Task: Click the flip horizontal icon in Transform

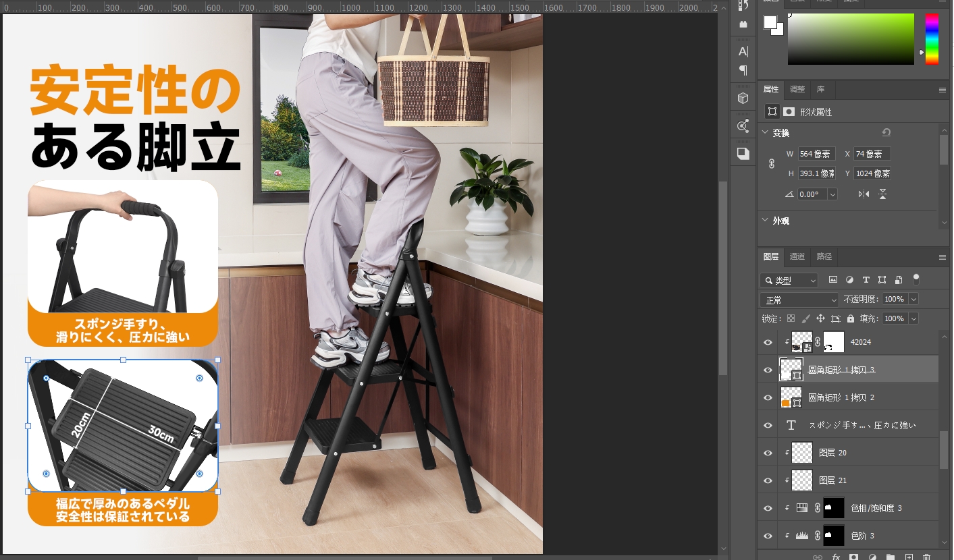Action: (x=864, y=194)
